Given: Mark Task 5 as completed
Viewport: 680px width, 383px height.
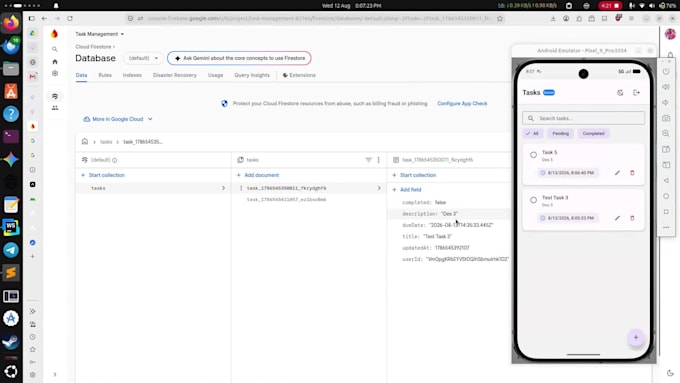Looking at the screenshot, I should click(533, 155).
